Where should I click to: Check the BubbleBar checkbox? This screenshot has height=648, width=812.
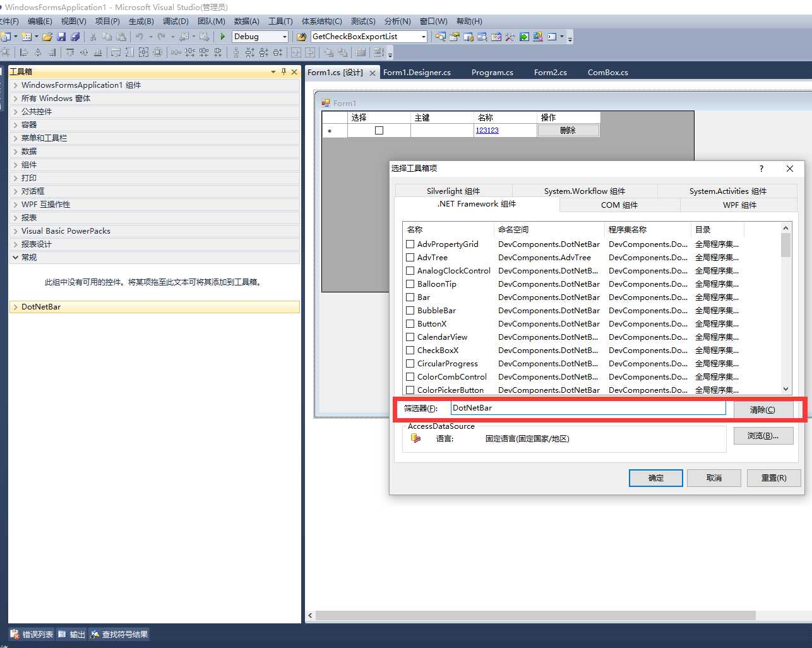point(410,310)
